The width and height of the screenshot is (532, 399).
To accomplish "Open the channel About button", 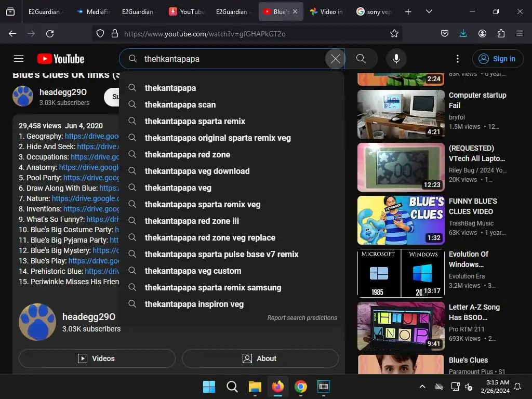I will pyautogui.click(x=260, y=358).
